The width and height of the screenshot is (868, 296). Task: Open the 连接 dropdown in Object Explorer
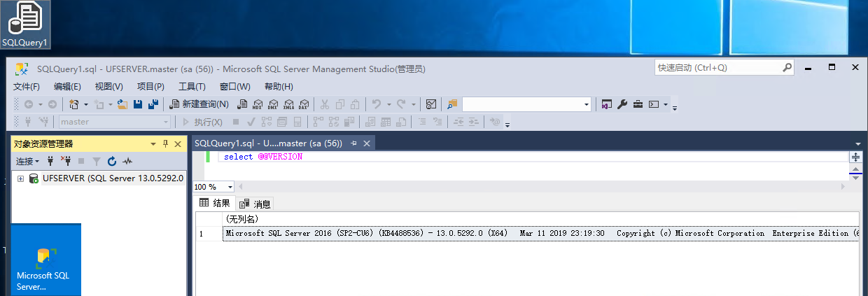click(x=28, y=161)
